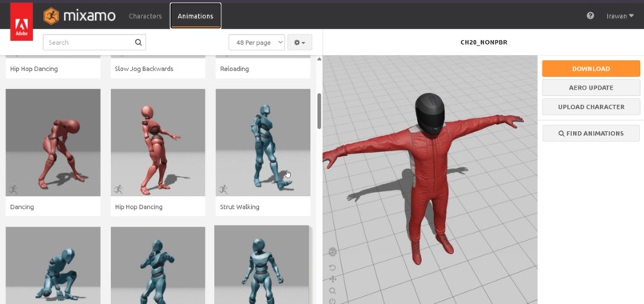Click the UPLOAD CHARACTER button

click(591, 107)
